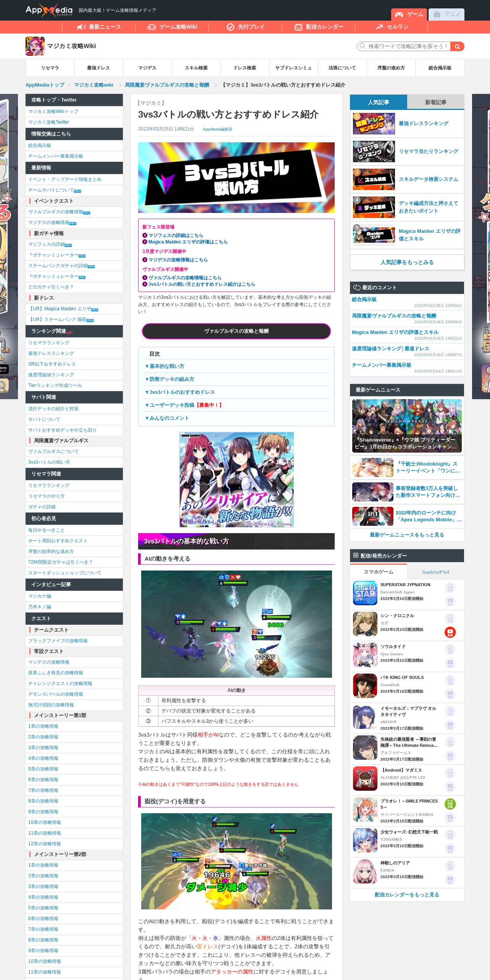Click the 失格紋の最強賢者 app icon
This screenshot has height=980, width=490.
(x=365, y=748)
